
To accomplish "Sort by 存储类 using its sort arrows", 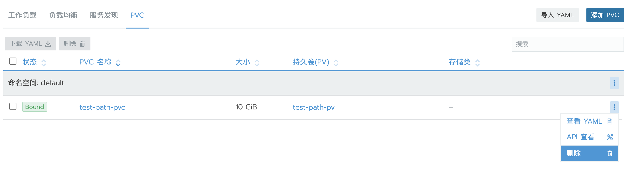I will [477, 63].
